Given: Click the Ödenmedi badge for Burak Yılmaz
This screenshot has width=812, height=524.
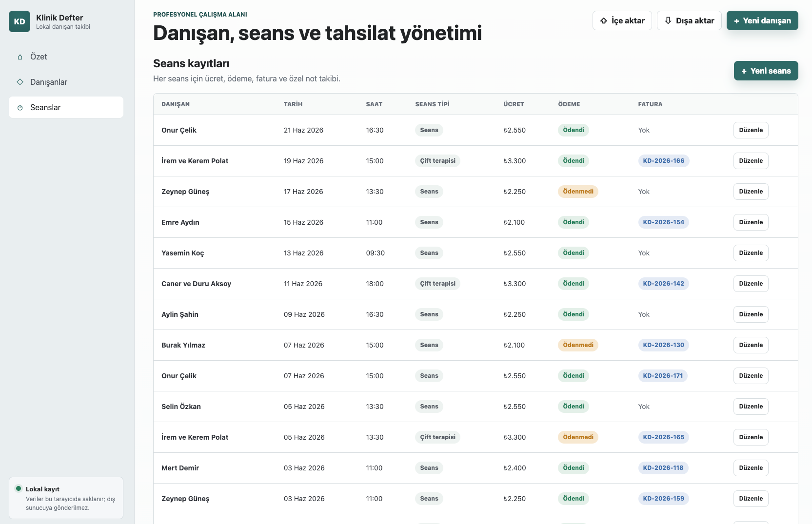Looking at the screenshot, I should coord(578,345).
